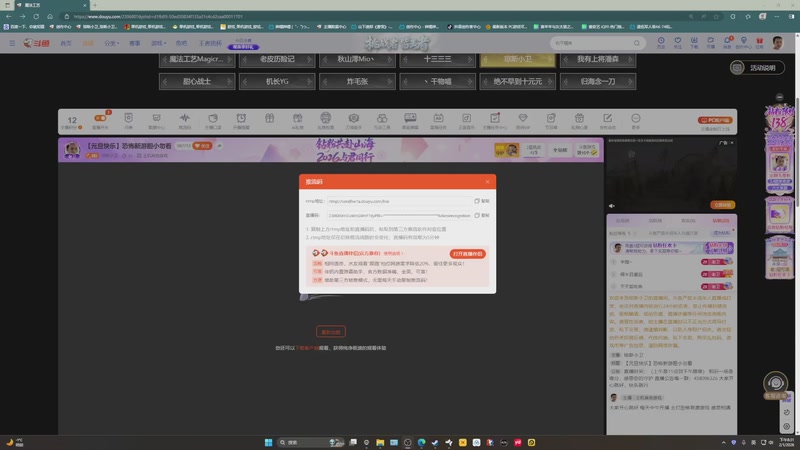The width and height of the screenshot is (800, 450).
Task: Open File Explorer from taskbar
Action: coord(380,442)
